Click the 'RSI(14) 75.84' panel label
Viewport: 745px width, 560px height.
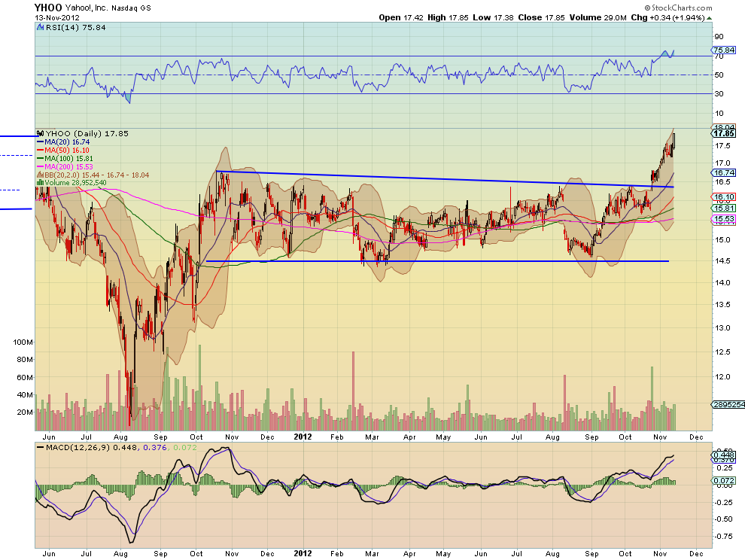point(75,28)
